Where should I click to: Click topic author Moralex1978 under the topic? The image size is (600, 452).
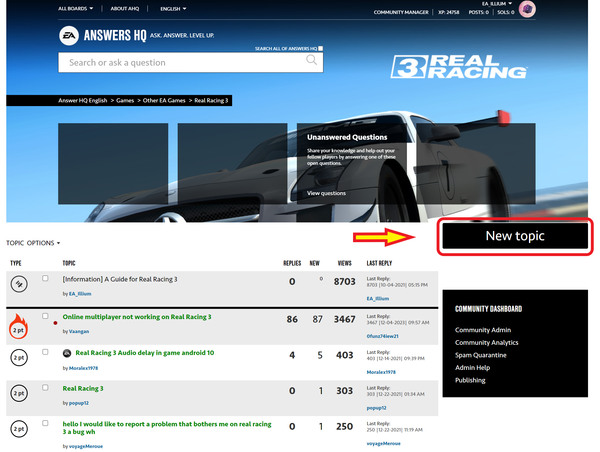(83, 368)
